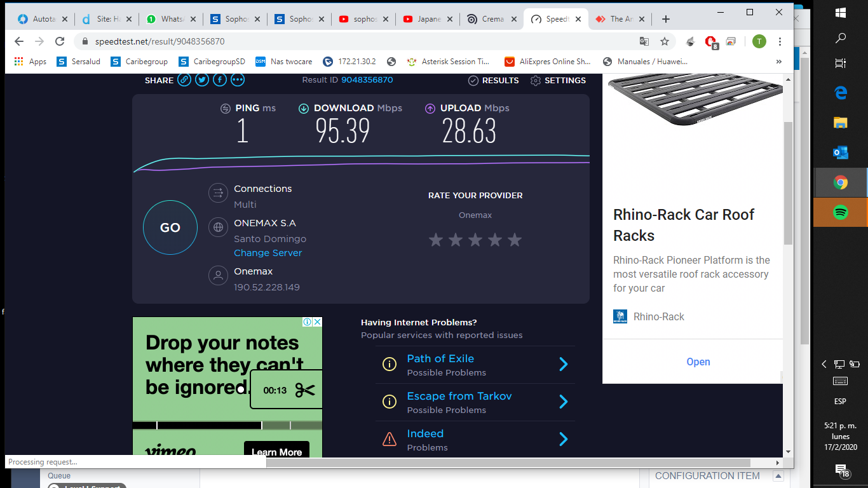Switch to the Autota tab
The width and height of the screenshot is (868, 488).
42,19
